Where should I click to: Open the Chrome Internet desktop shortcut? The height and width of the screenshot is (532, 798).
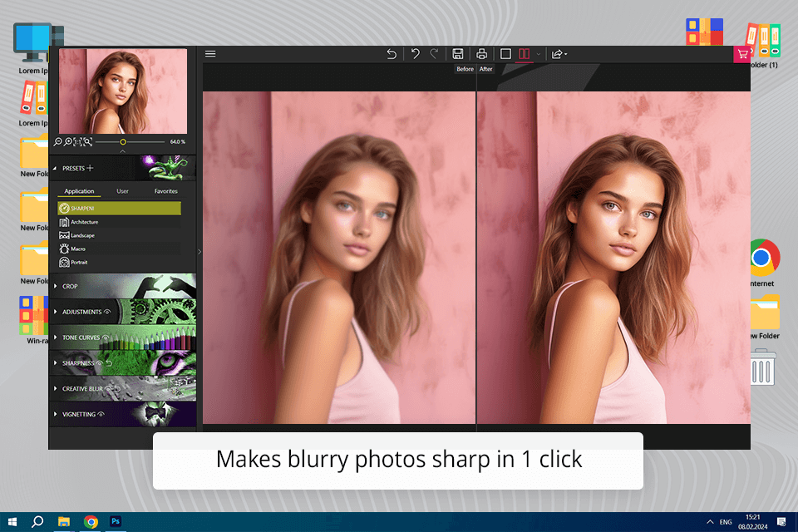(x=763, y=263)
